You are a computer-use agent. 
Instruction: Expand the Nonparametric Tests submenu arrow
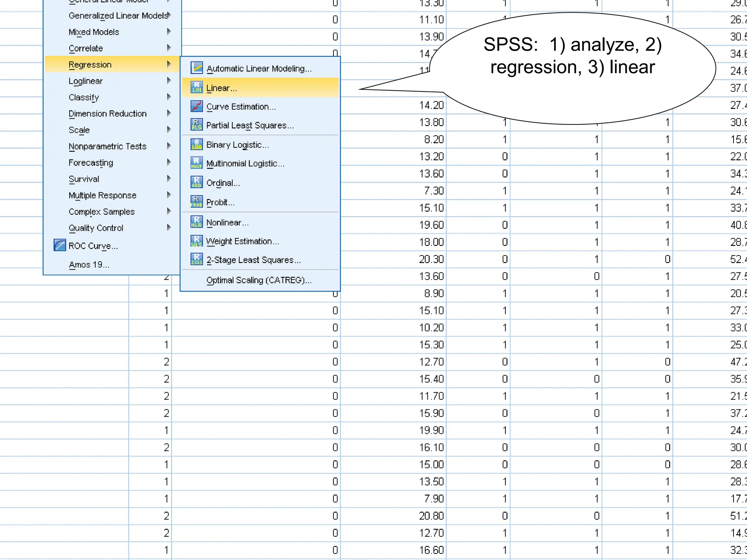coord(169,146)
